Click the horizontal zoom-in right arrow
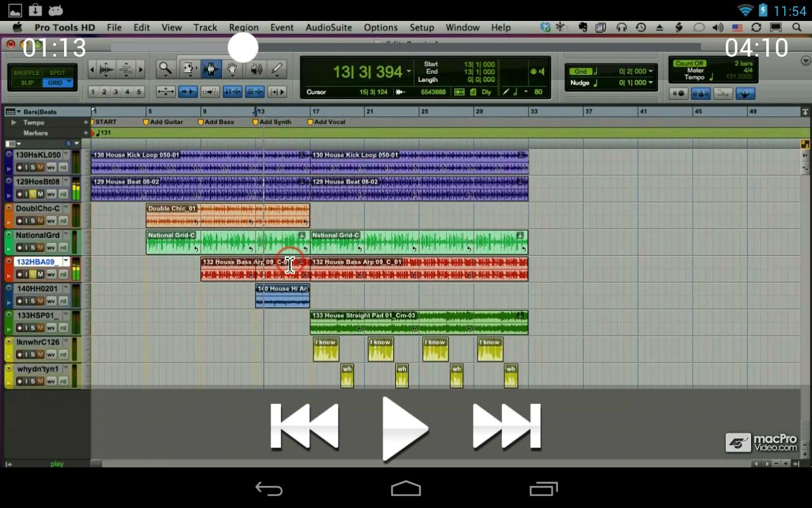Viewport: 812px width, 508px height. [x=141, y=69]
